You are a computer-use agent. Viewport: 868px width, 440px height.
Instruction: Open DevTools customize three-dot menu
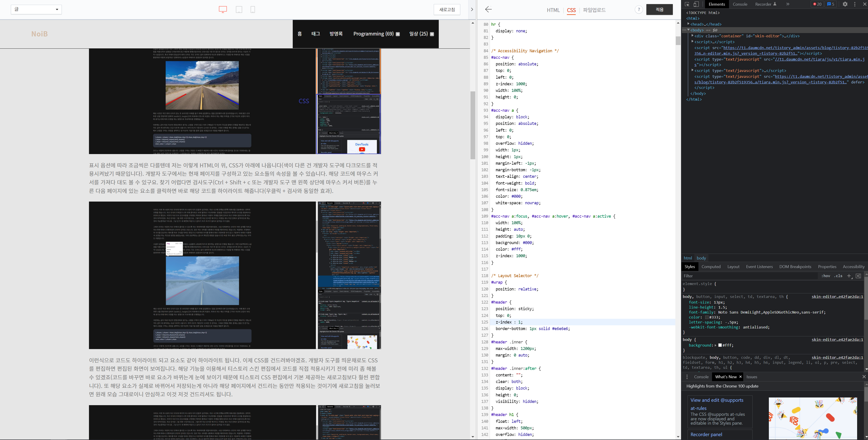click(854, 4)
